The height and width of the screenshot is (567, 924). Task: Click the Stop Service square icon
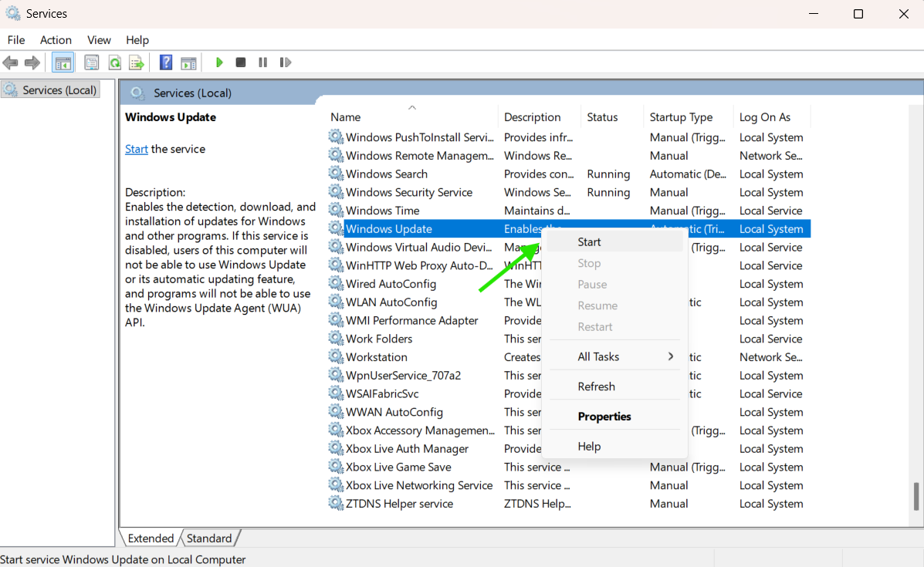click(240, 62)
